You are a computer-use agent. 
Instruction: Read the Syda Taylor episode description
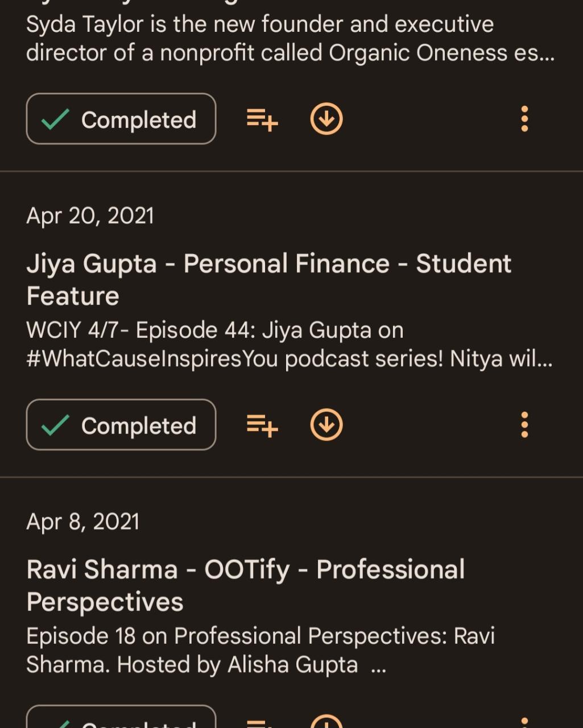[x=290, y=39]
